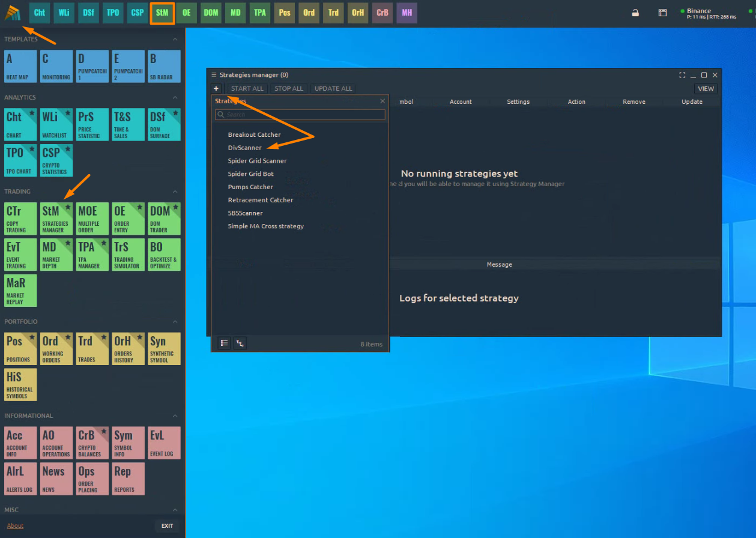Collapse the Portfolio section
The width and height of the screenshot is (756, 538).
click(x=175, y=322)
